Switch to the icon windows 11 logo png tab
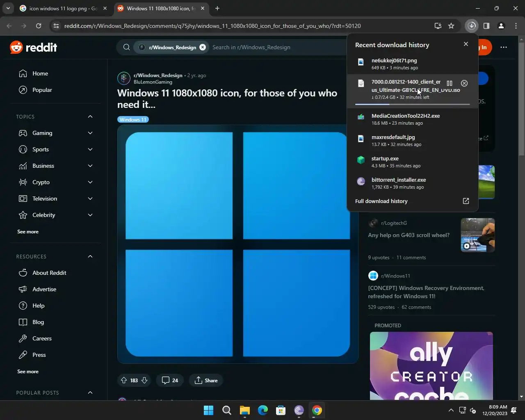Viewport: 525px width, 420px height. point(63,8)
